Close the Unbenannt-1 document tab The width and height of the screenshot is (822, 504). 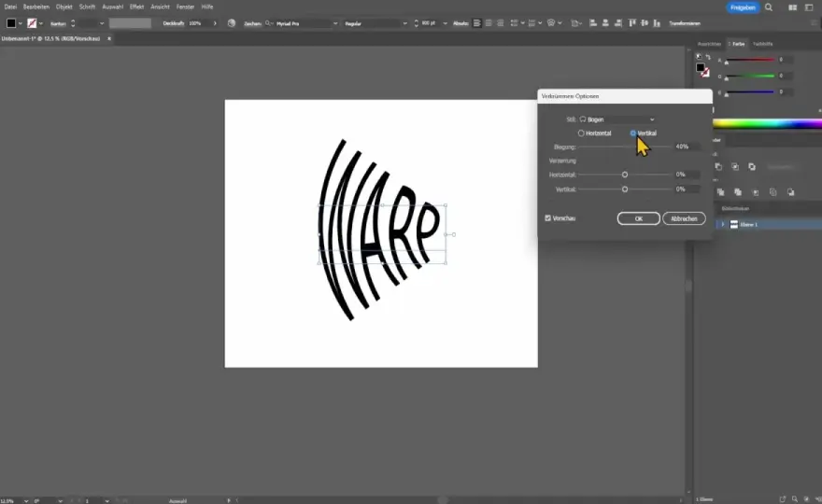[109, 38]
